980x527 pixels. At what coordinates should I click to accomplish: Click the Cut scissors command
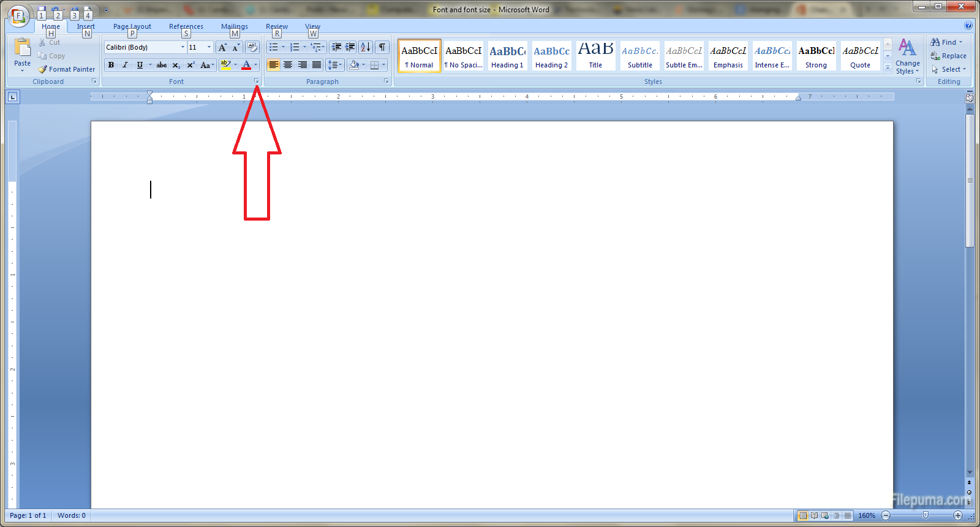49,42
